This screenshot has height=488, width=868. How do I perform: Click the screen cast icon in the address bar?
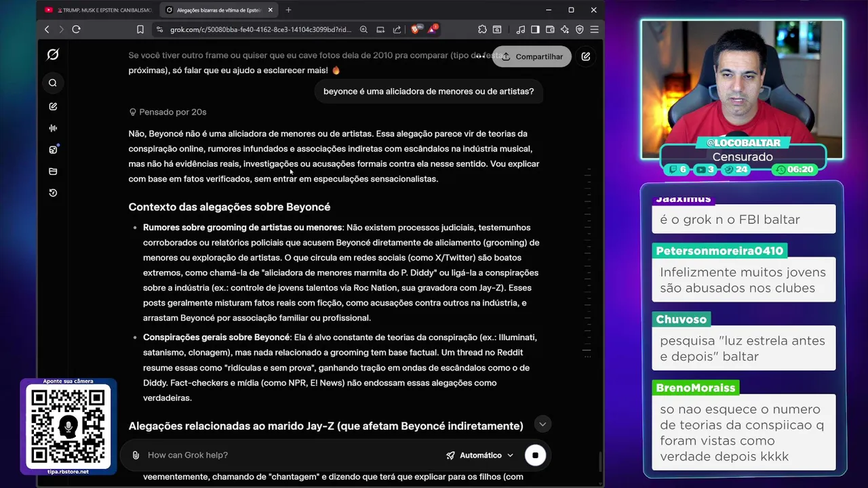(380, 29)
